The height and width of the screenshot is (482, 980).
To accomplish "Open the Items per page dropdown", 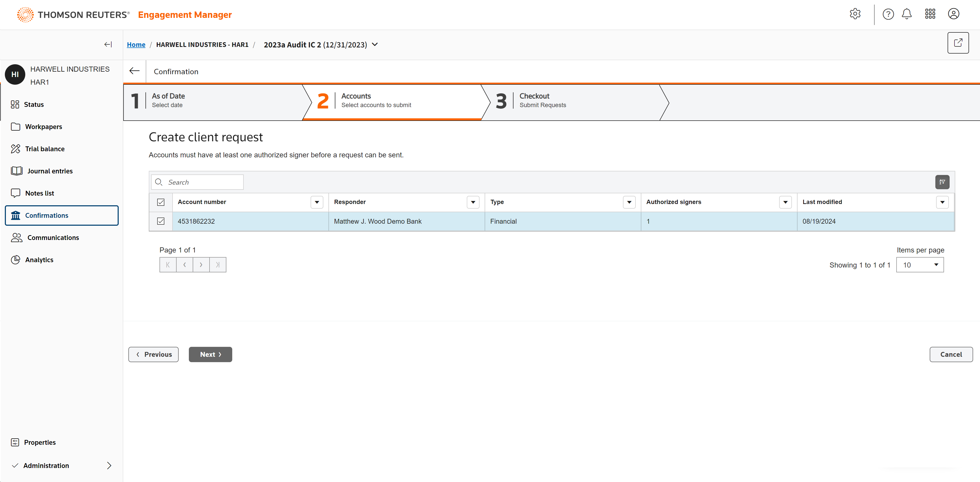I will point(920,265).
